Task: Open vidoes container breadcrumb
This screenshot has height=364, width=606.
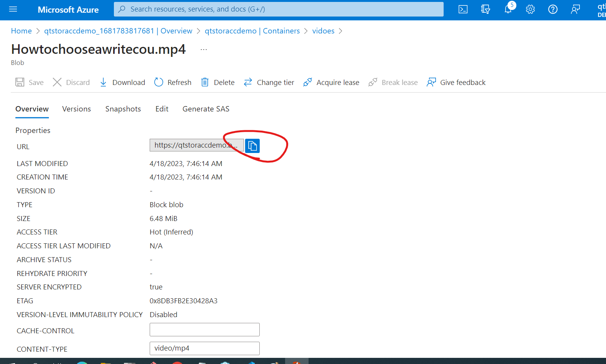Action: (323, 31)
